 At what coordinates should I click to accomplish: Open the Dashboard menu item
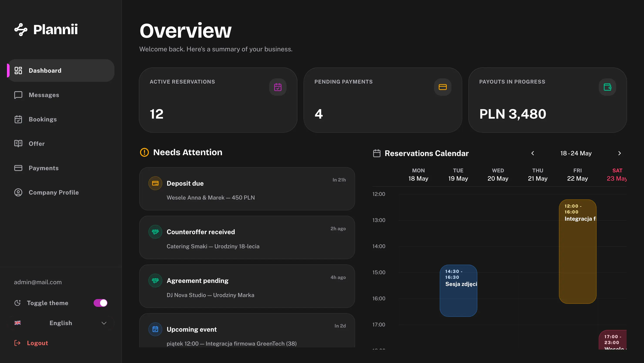[x=61, y=71]
